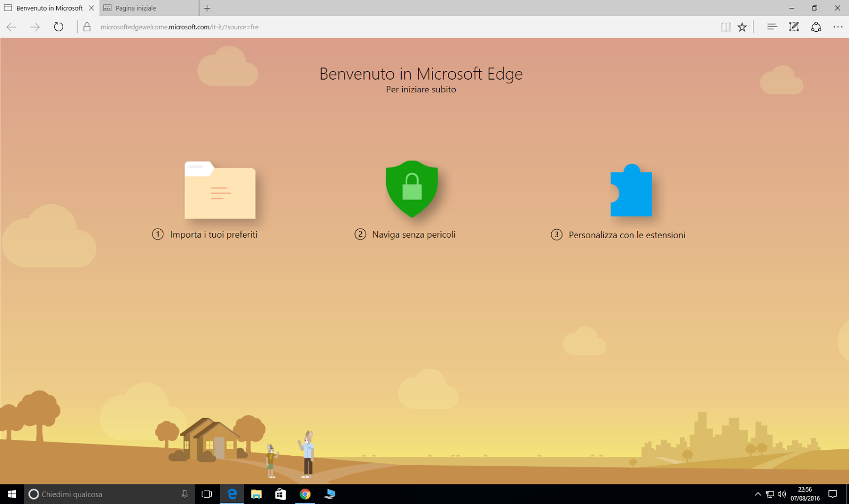Open the volume control speaker icon
This screenshot has width=849, height=504.
pyautogui.click(x=782, y=494)
